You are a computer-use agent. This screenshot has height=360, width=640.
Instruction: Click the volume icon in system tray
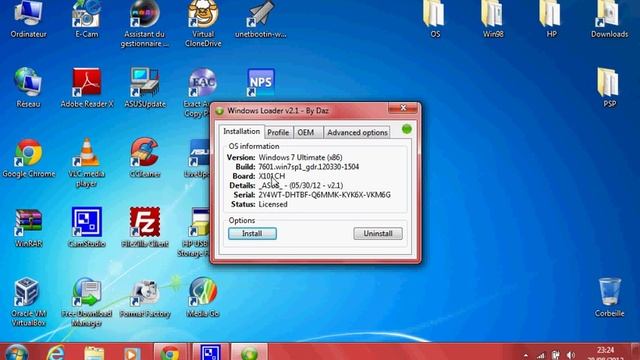click(571, 355)
